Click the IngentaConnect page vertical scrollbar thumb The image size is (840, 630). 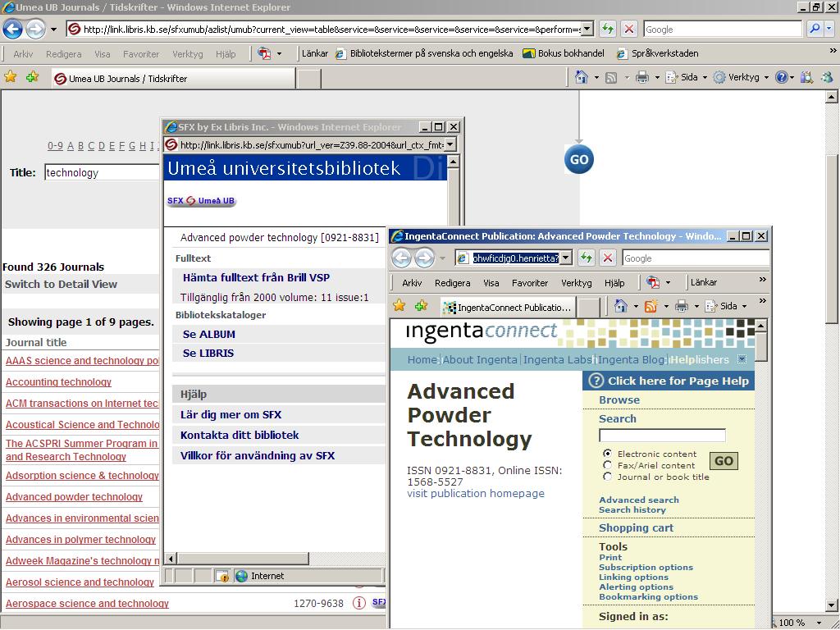tap(760, 347)
